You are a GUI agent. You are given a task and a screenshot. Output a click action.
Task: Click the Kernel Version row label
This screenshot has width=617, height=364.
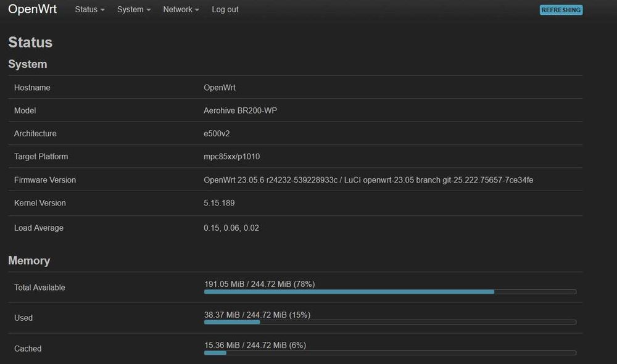coord(39,203)
